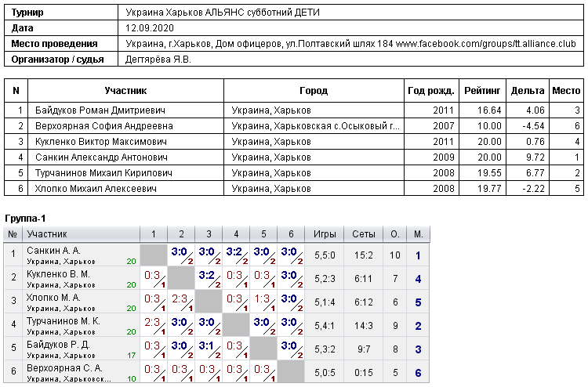Click games record 5,3:2 for Байдуков
Image resolution: width=588 pixels, height=387 pixels.
point(325,349)
